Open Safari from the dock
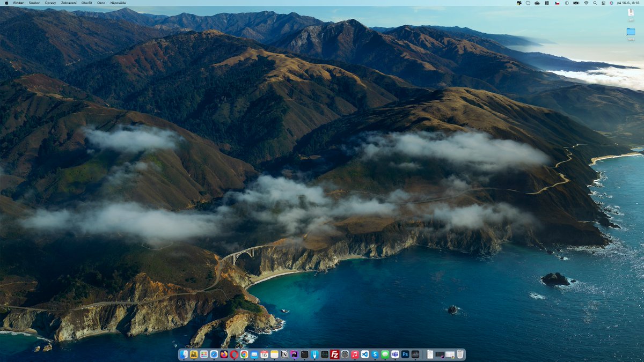Screen dimensions: 644x362 tap(214, 354)
